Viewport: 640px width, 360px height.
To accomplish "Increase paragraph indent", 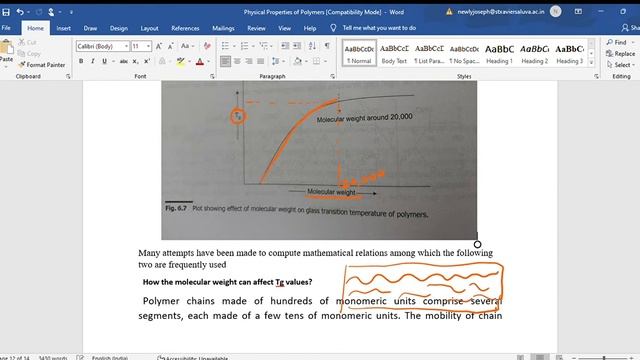I will (297, 46).
